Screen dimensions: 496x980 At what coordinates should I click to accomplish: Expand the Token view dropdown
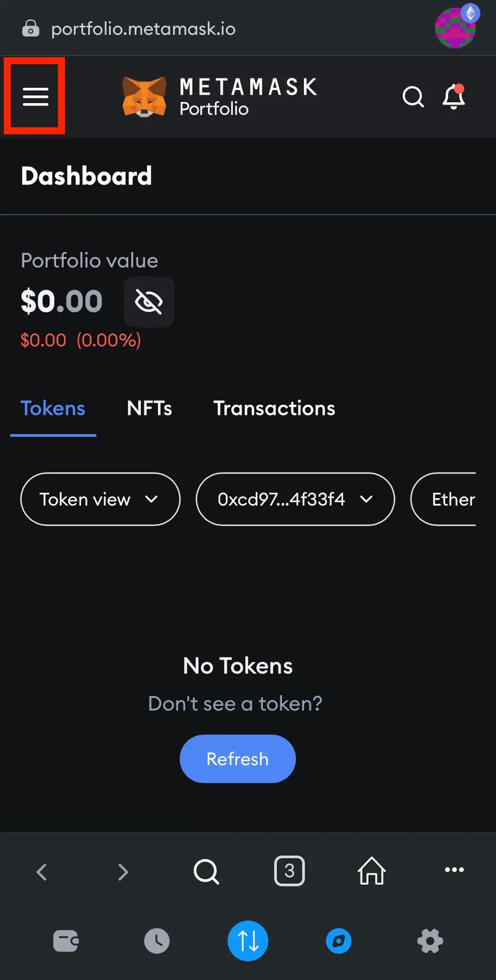tap(100, 499)
